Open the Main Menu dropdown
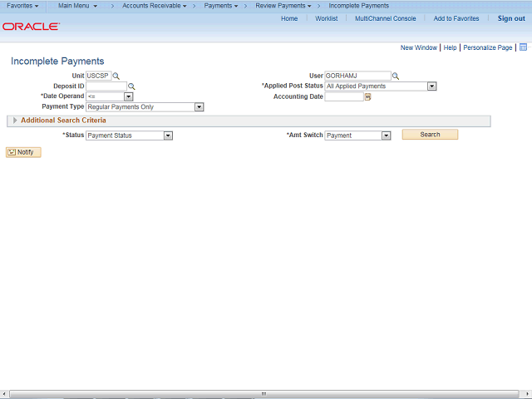532x399 pixels. [x=77, y=6]
